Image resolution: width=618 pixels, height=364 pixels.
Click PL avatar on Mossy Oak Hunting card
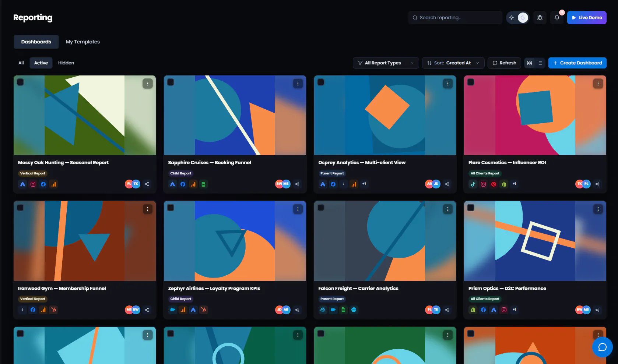point(129,184)
